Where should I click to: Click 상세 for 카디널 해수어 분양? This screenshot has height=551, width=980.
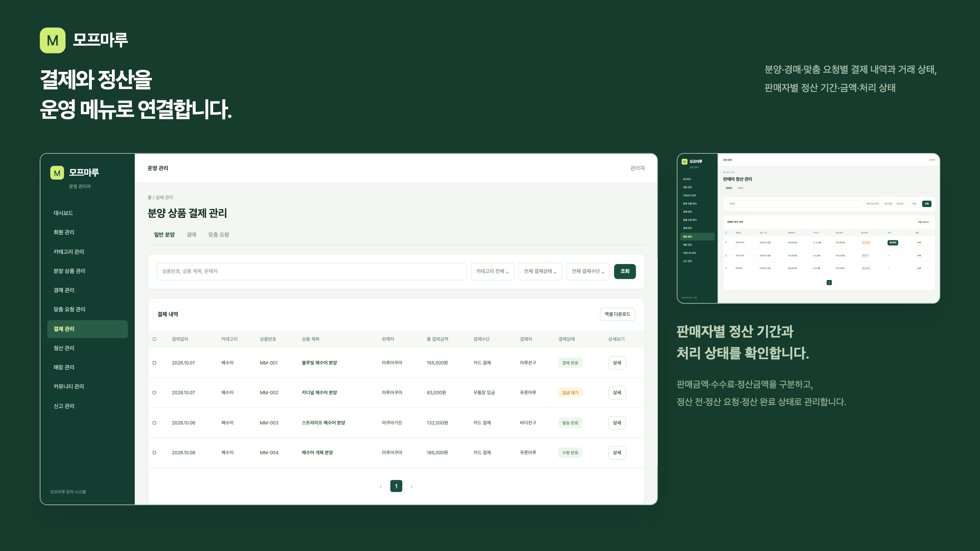coord(617,393)
